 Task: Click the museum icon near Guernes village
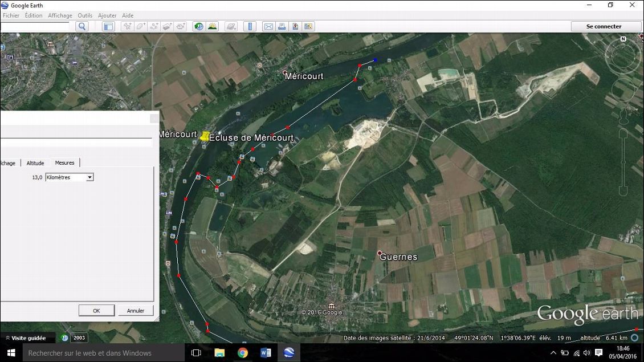[332, 307]
